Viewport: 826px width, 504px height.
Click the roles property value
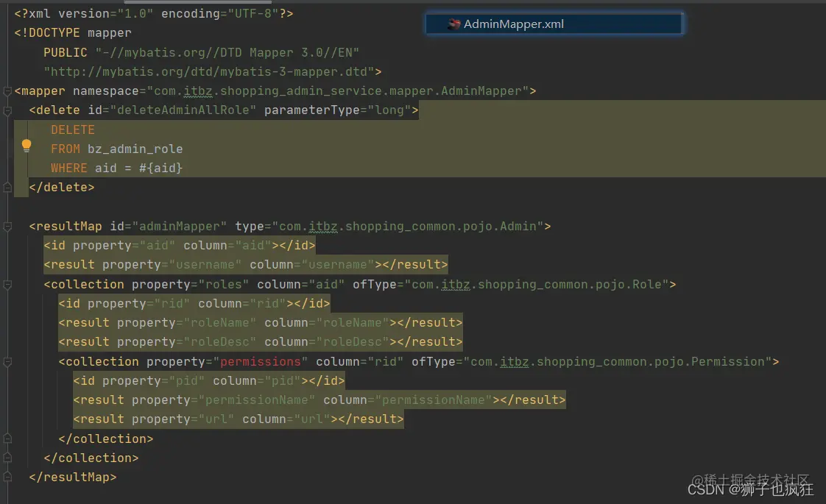[224, 285]
